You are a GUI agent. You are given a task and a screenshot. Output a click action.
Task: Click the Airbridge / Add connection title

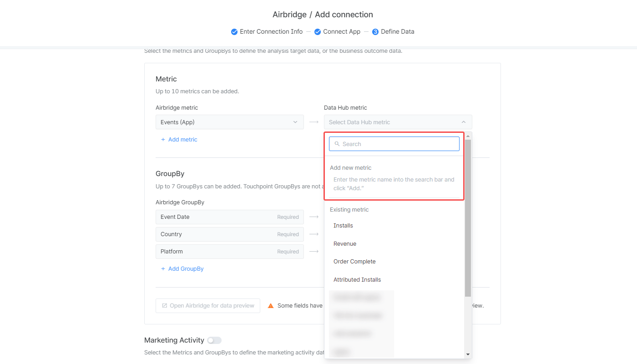pos(323,15)
